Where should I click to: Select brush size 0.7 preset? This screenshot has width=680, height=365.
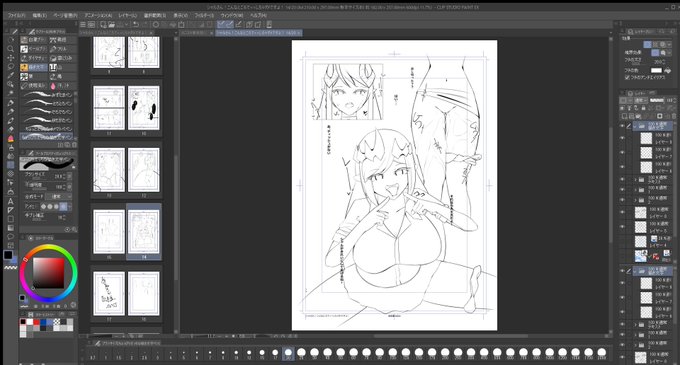pyautogui.click(x=92, y=353)
